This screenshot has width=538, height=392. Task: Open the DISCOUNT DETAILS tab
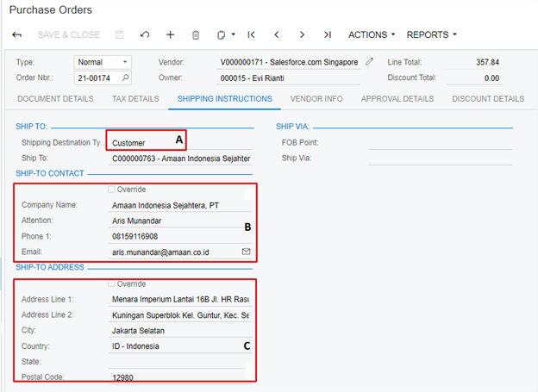coord(488,99)
